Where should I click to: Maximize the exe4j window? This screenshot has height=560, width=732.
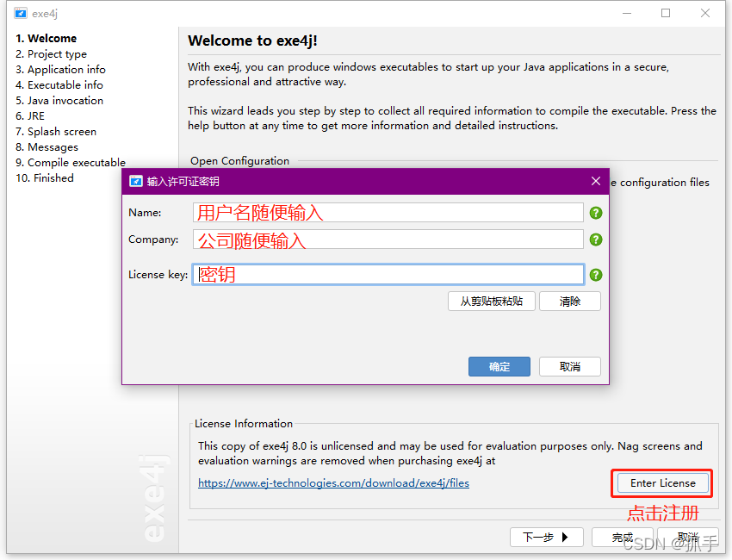(x=666, y=13)
